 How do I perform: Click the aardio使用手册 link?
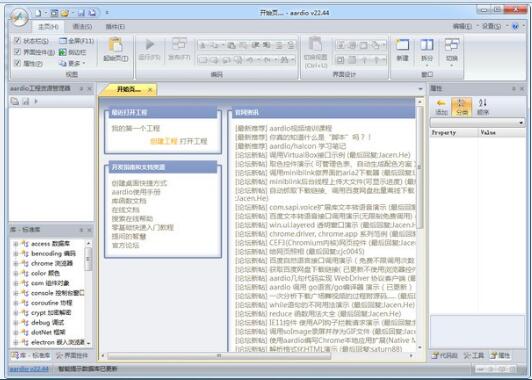pyautogui.click(x=136, y=192)
